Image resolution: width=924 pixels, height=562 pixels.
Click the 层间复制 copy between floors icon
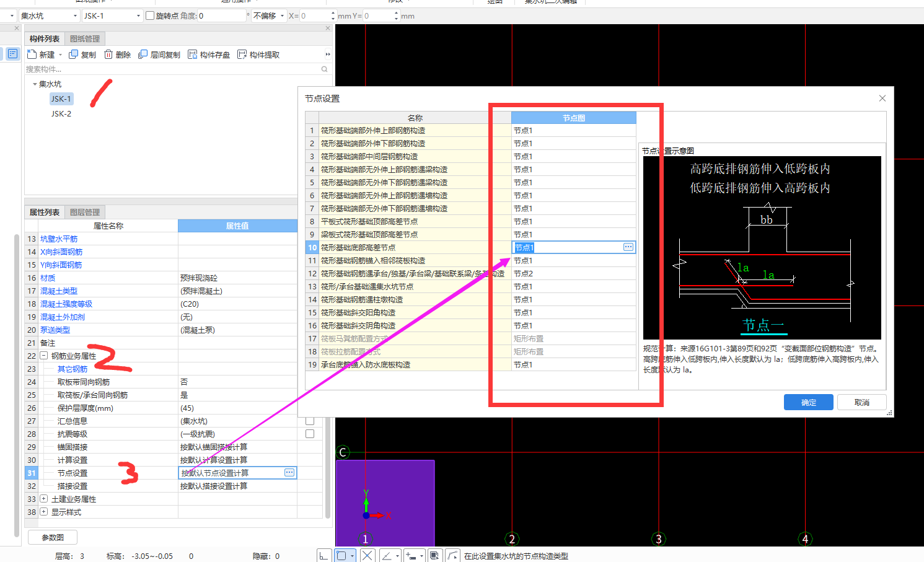coord(143,55)
